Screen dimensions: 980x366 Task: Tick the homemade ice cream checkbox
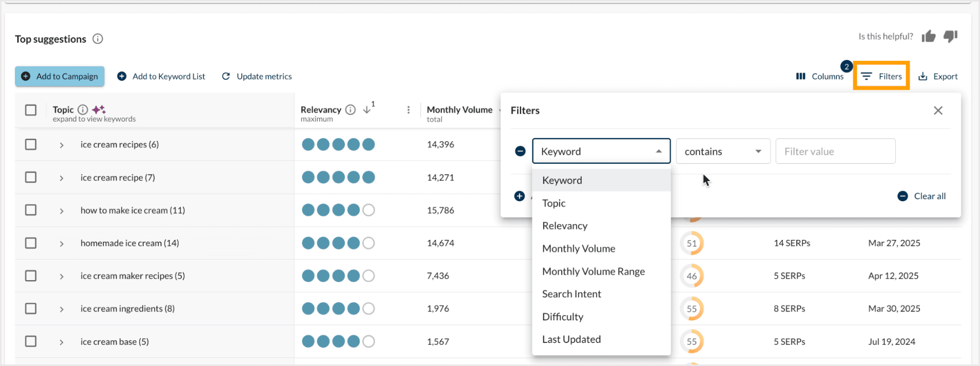click(x=31, y=243)
